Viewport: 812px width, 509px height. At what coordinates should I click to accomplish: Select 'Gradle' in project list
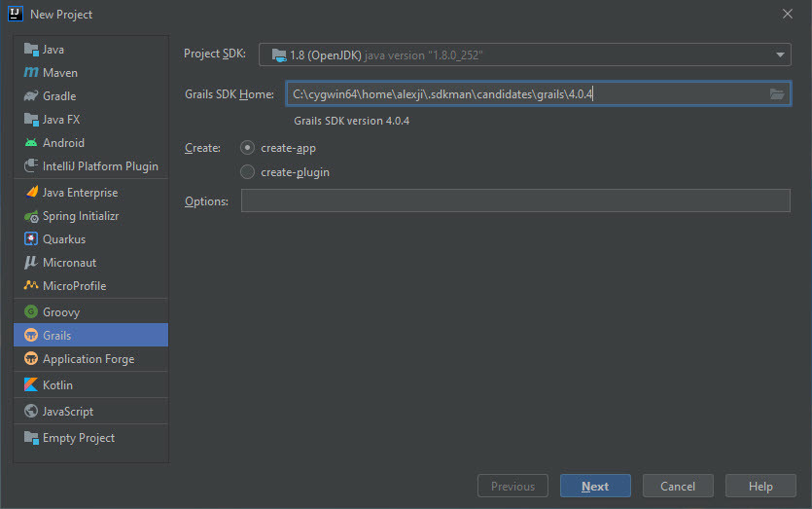[x=59, y=96]
